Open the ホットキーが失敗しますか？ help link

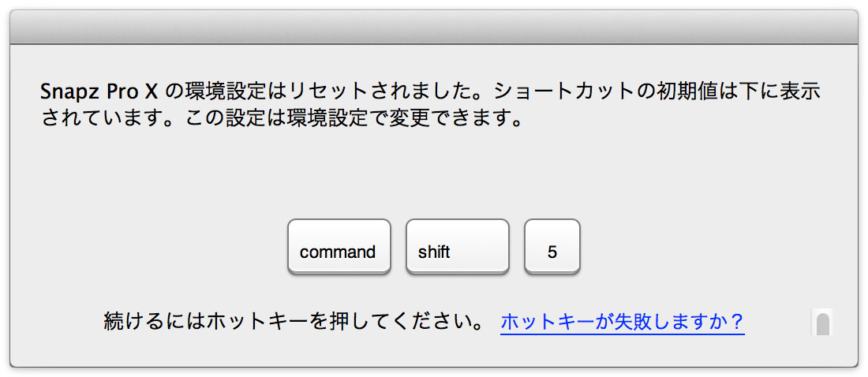click(x=623, y=322)
